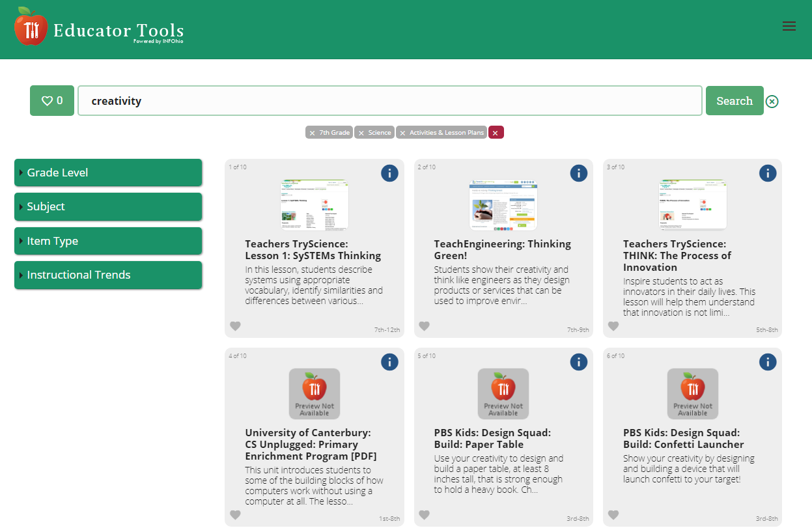Click the '6 of 10' result counter
Screen dimensions: 812x528
tap(616, 356)
